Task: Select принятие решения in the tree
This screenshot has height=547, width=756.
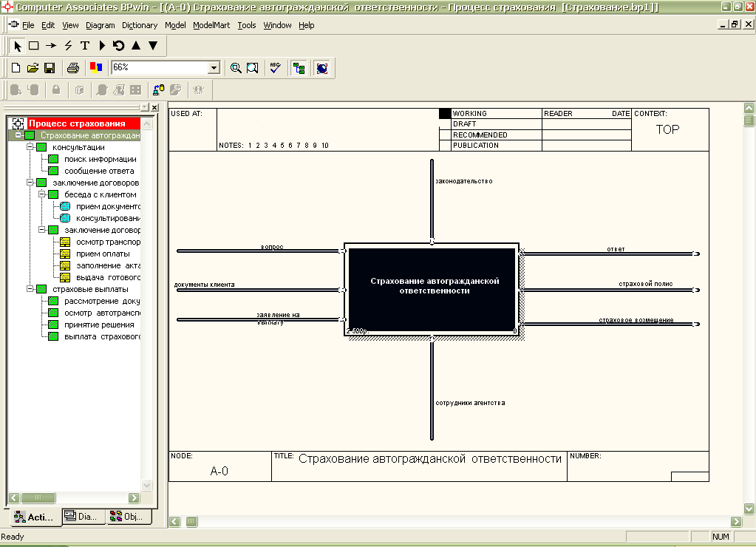Action: tap(99, 325)
